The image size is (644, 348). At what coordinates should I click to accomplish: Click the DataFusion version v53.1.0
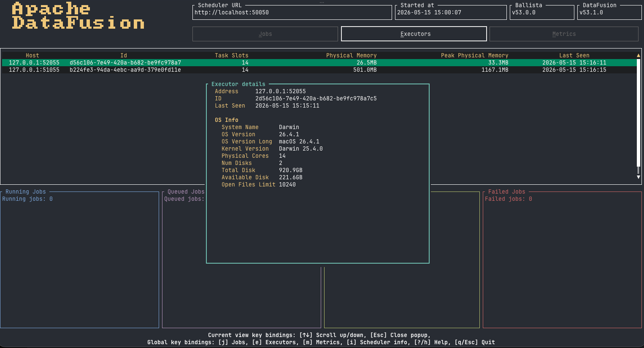click(591, 13)
